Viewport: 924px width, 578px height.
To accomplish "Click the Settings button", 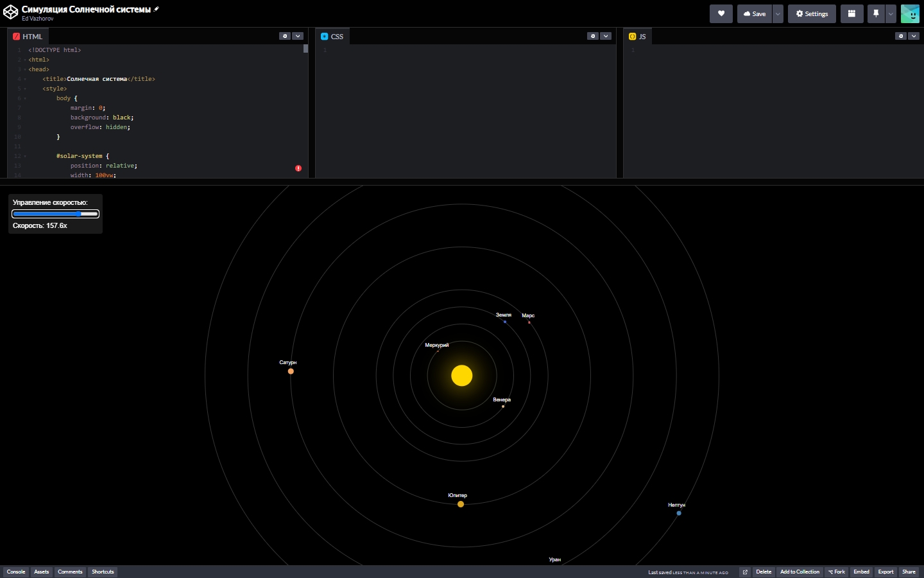I will pyautogui.click(x=812, y=13).
